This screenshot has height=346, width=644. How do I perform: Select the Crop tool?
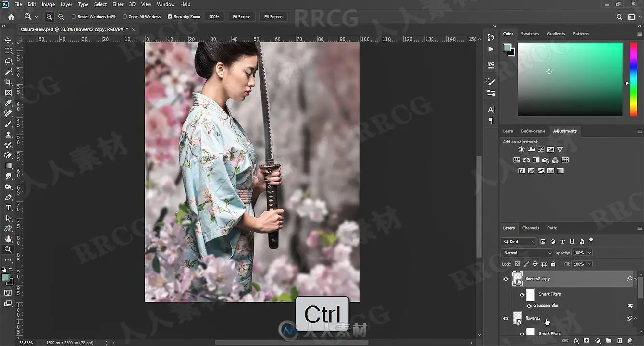[x=8, y=82]
